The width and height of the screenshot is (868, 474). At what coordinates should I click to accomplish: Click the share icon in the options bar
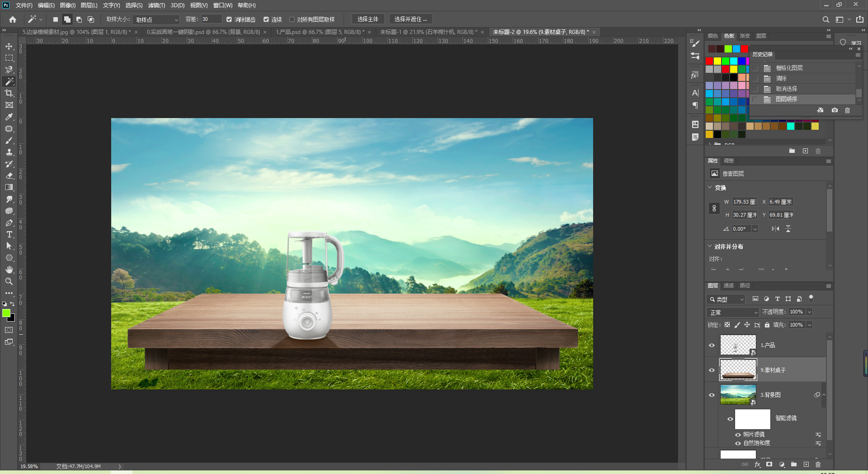click(860, 19)
